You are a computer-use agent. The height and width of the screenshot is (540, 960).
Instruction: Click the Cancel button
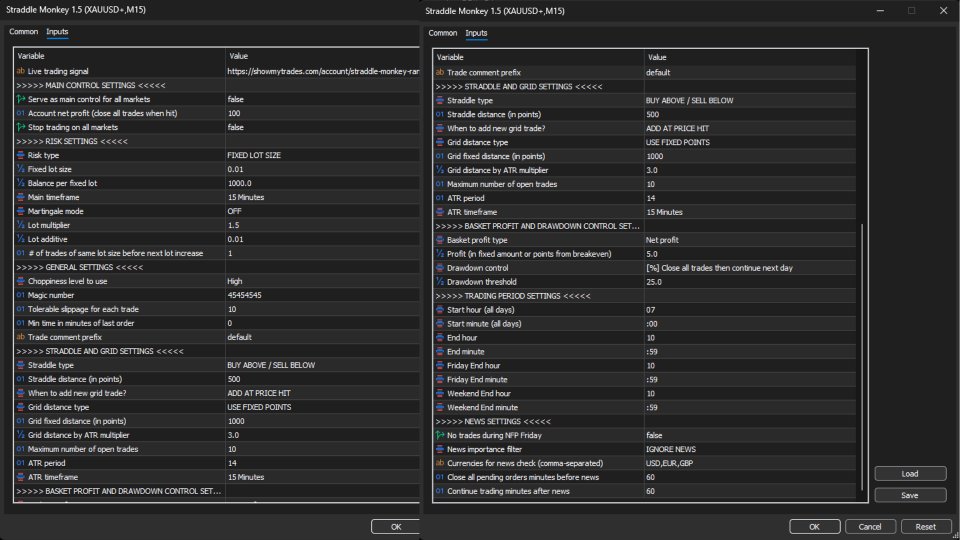[870, 527]
